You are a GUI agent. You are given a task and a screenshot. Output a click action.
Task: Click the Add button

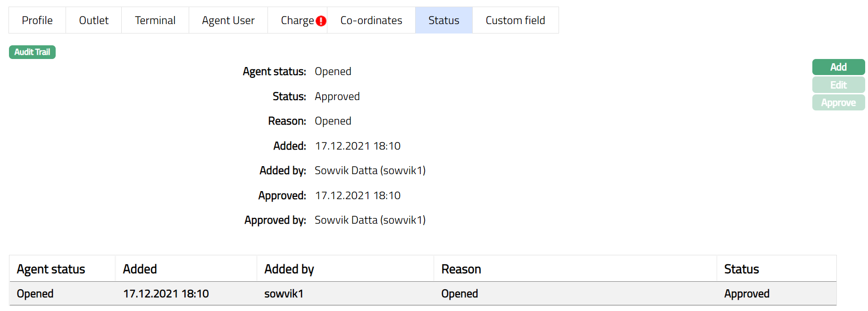click(x=838, y=67)
